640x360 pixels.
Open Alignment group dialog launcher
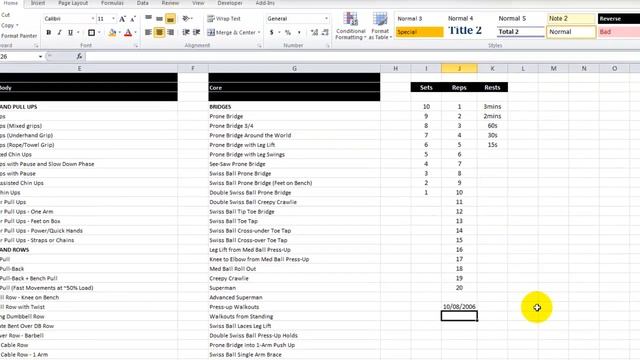coord(260,46)
